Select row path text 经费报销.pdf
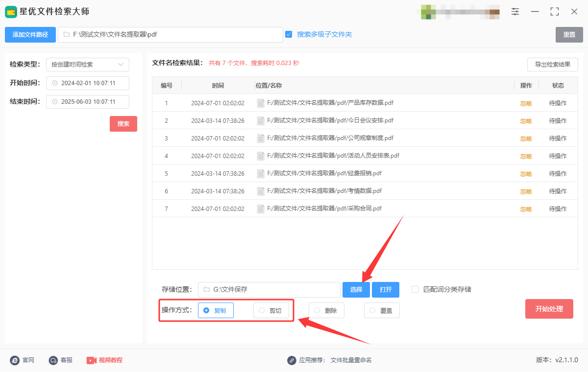This screenshot has width=588, height=372. (x=324, y=173)
